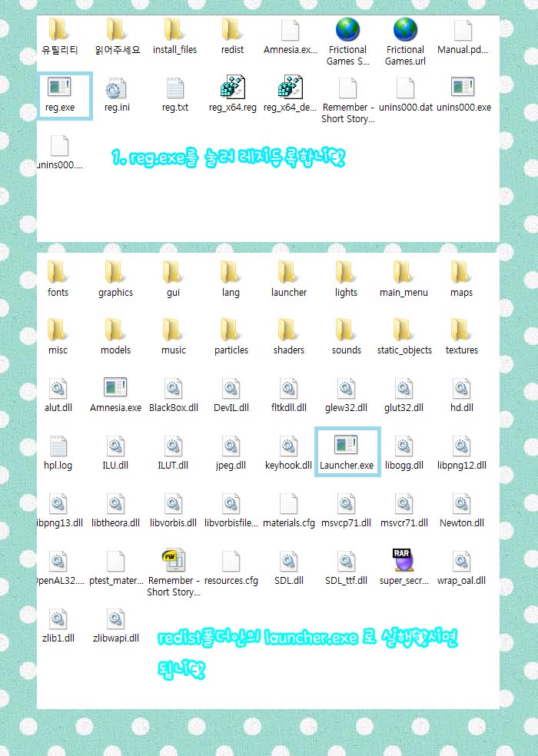Select the Remember - Short Story PDF icon
Viewport: 538px width, 756px height.
tap(173, 560)
